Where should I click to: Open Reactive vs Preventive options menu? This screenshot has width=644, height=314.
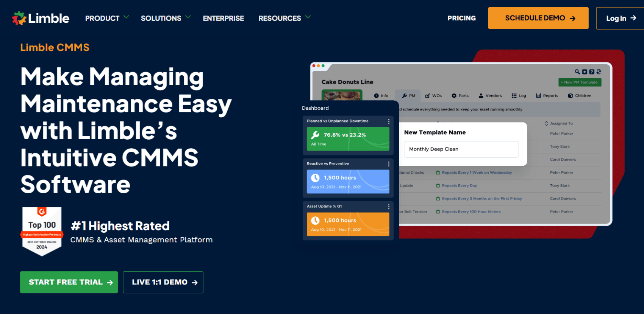click(x=389, y=164)
